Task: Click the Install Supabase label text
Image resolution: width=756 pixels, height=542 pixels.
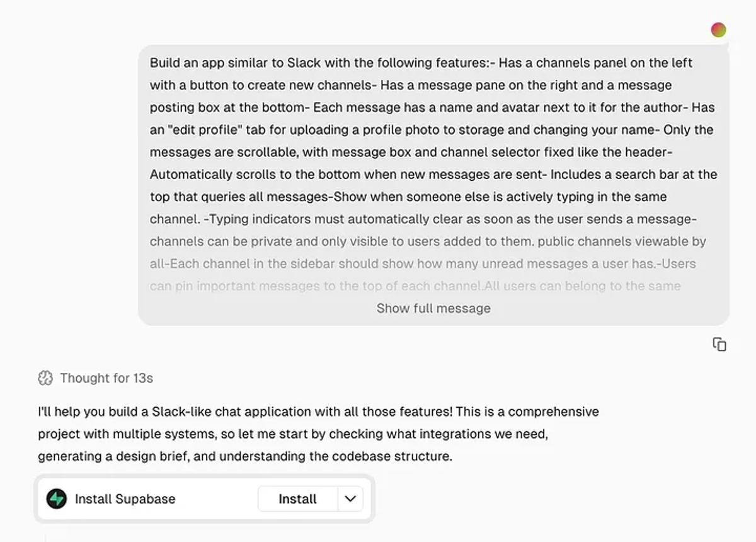Action: [x=124, y=499]
